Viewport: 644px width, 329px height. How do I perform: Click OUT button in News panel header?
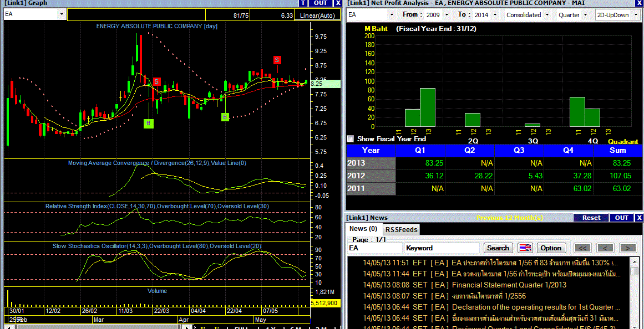coord(621,218)
